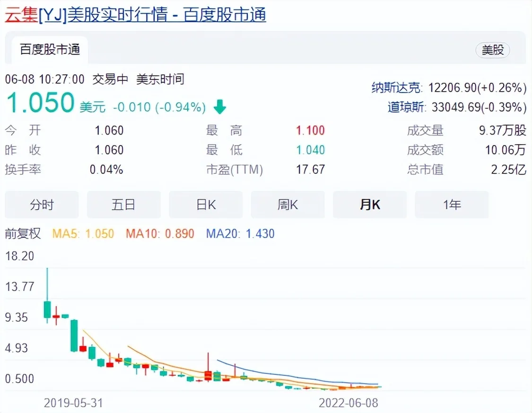Click the 昨收 value 1.060

click(x=109, y=150)
